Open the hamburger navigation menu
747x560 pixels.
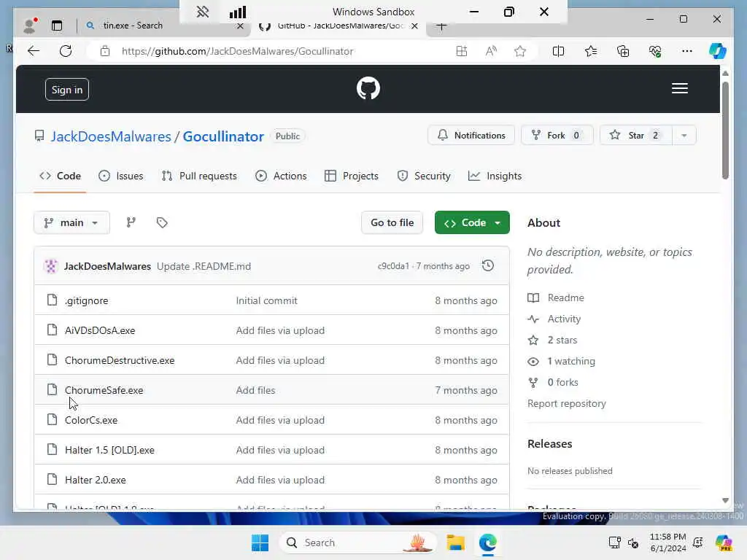pos(679,88)
